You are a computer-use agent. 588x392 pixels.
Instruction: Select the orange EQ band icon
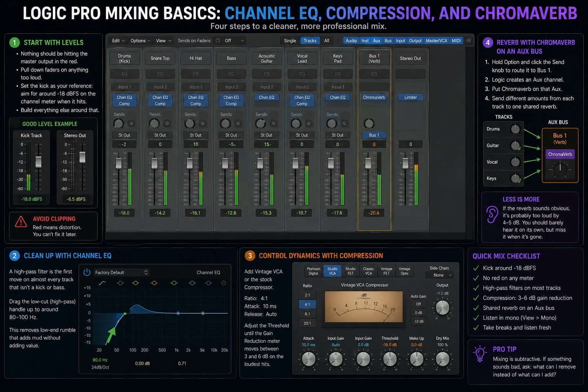(154, 283)
